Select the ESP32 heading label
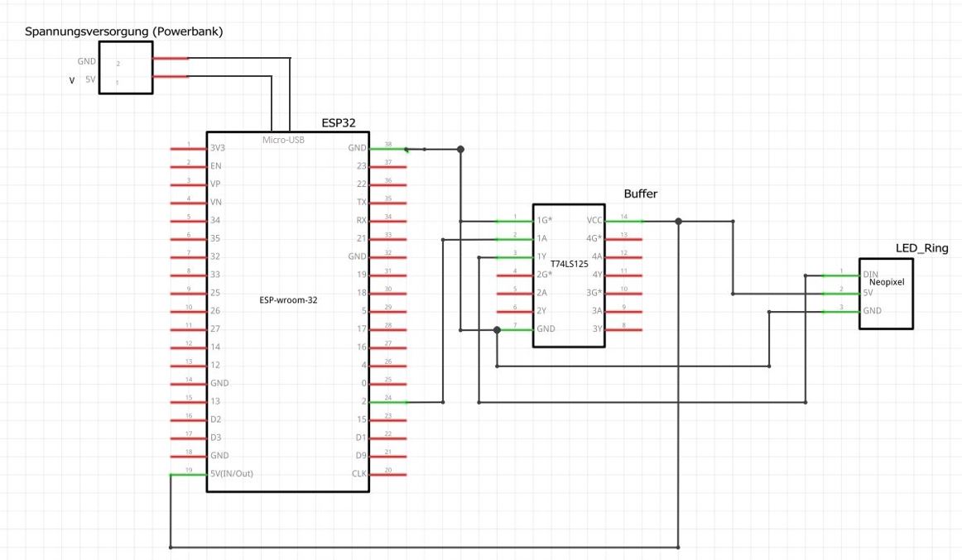Image resolution: width=962 pixels, height=560 pixels. click(x=338, y=122)
